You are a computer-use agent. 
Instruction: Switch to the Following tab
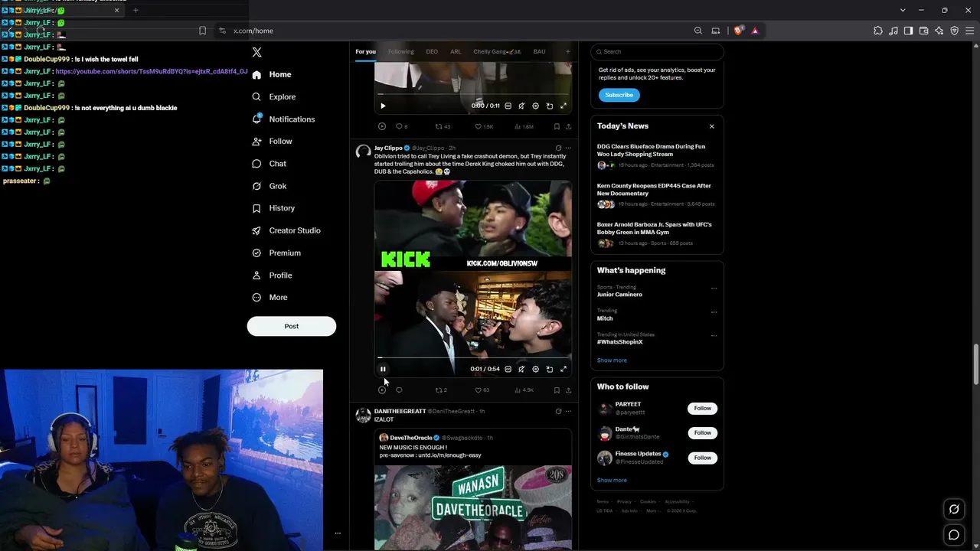[400, 52]
